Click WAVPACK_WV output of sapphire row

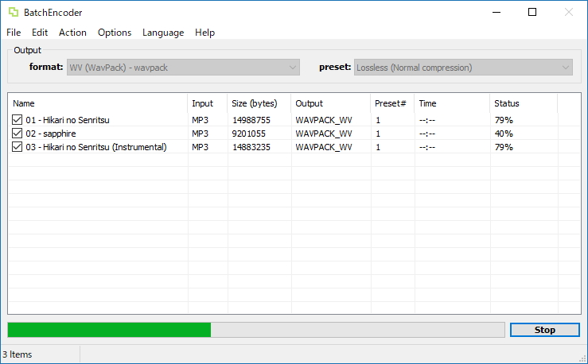point(324,134)
